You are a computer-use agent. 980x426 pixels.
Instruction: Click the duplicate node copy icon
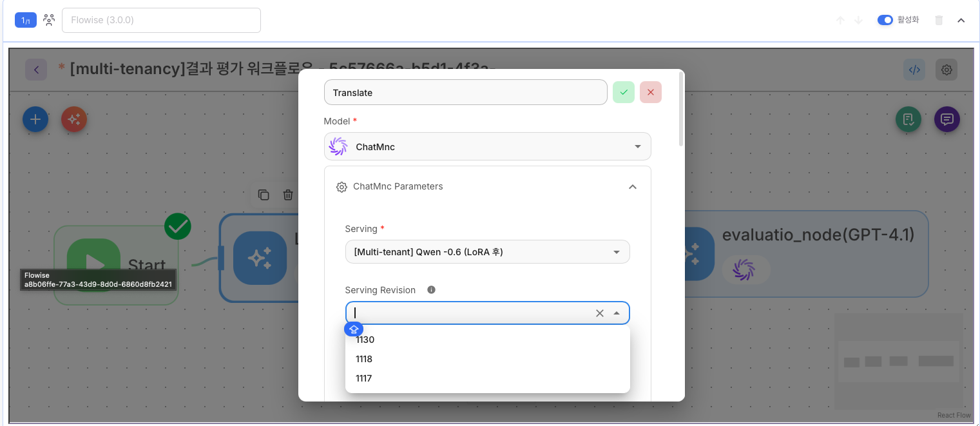[264, 195]
